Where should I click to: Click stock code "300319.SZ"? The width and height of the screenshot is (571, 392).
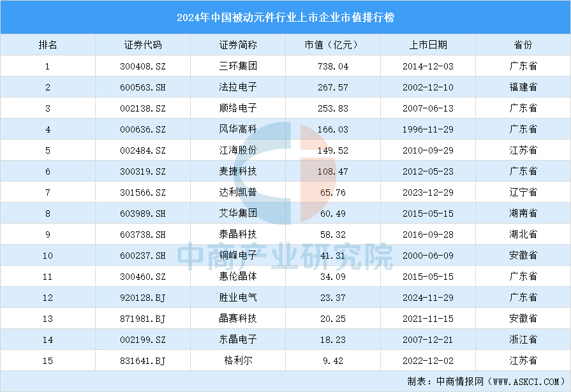[143, 171]
